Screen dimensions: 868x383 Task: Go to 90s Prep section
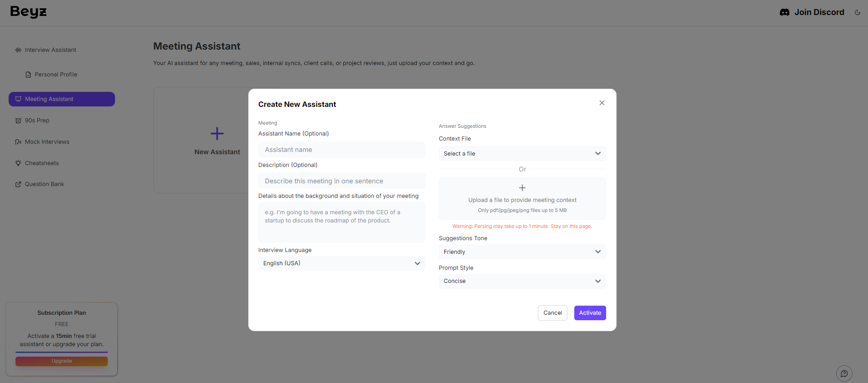click(x=37, y=121)
